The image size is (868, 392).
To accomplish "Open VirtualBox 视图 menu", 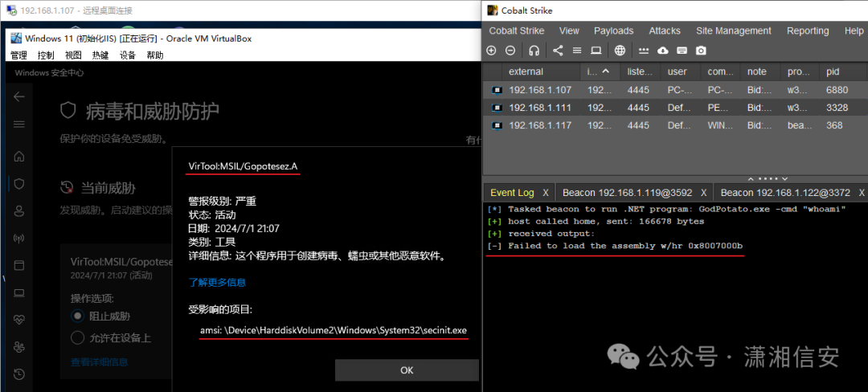I will (73, 55).
